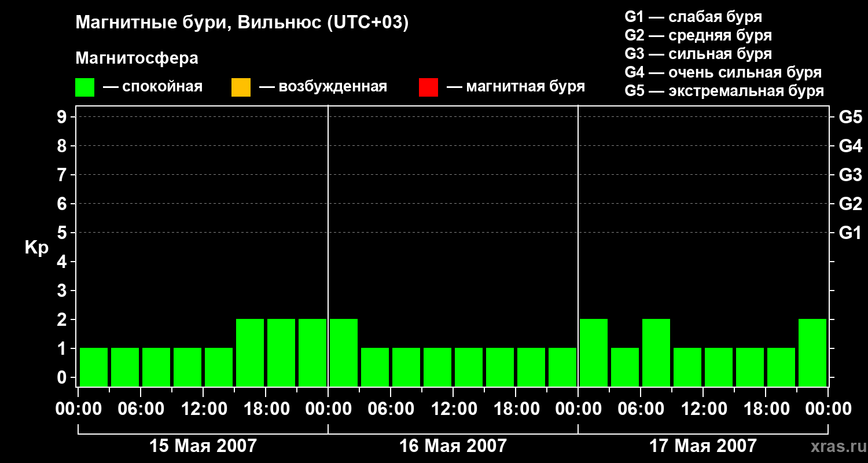Click the last bar, 21:00–24:00 on 17 Мая
This screenshot has height=463, width=868.
coord(812,352)
